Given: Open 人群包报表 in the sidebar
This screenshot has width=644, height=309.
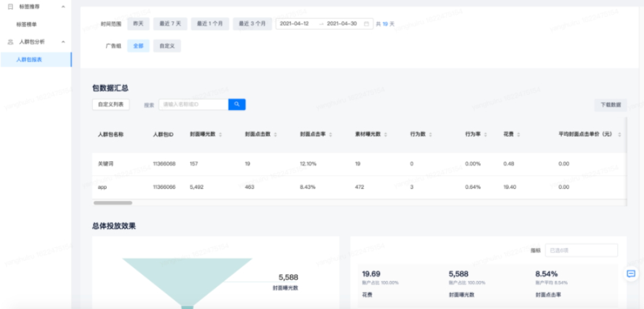Looking at the screenshot, I should tap(29, 60).
